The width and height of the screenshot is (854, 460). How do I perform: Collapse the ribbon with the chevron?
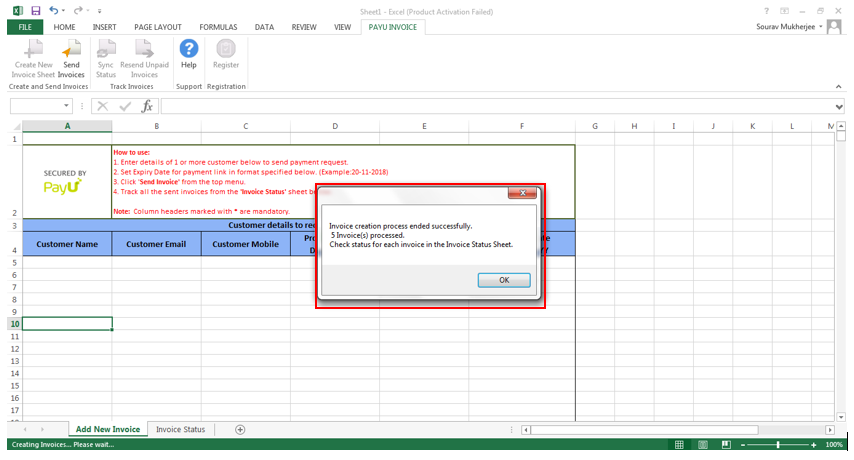838,87
